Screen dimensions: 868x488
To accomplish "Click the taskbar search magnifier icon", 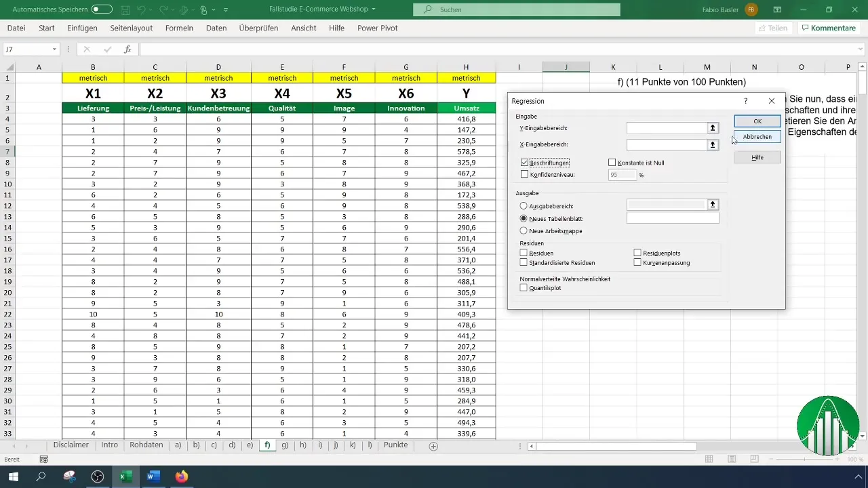I will (41, 476).
